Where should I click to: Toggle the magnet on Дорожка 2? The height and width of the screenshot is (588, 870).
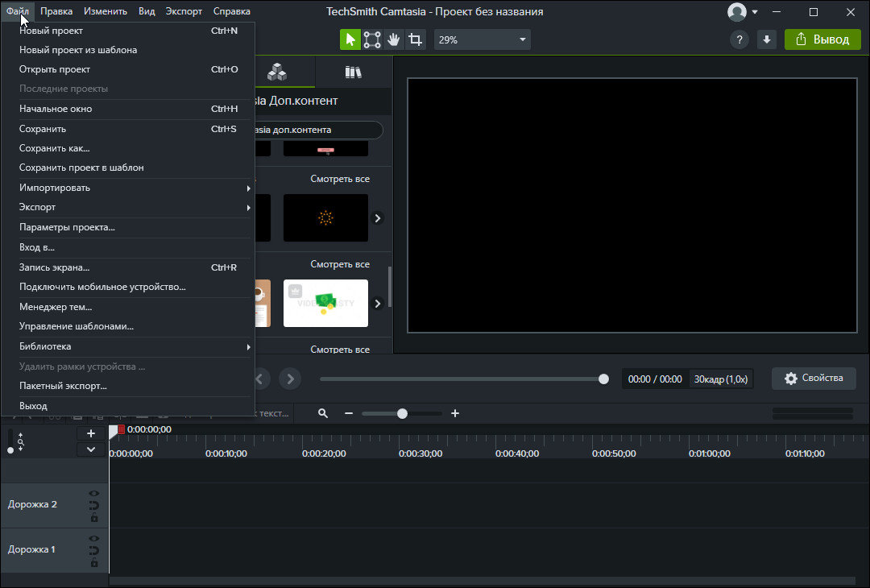(94, 506)
